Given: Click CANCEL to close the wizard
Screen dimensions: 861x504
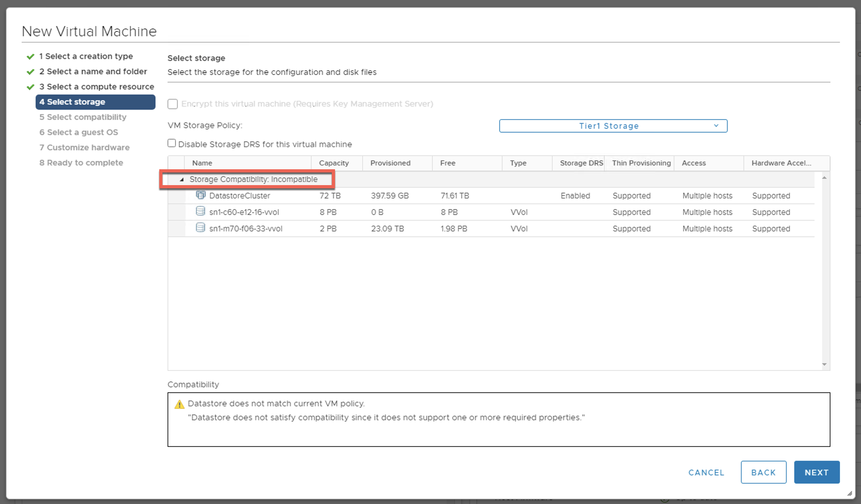Looking at the screenshot, I should 706,473.
